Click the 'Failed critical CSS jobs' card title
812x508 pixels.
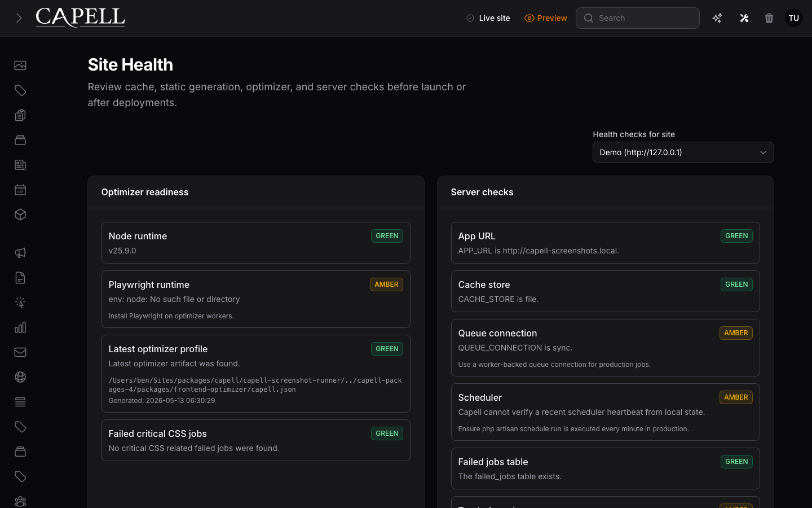(157, 433)
